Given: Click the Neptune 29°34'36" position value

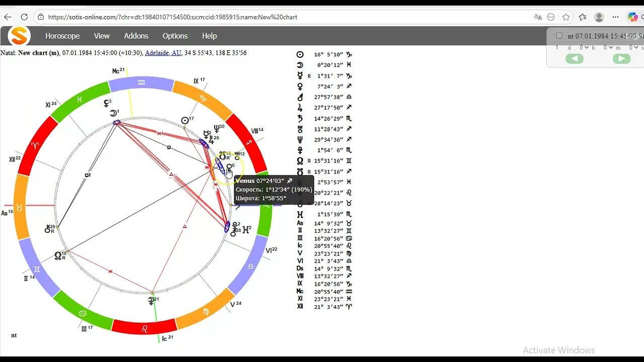Looking at the screenshot, I should 329,139.
